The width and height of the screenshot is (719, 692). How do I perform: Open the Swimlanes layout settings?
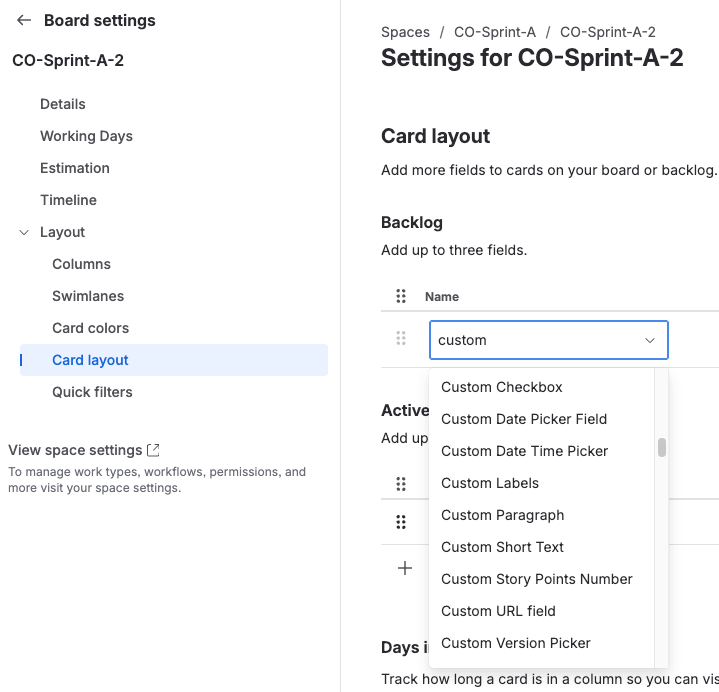click(x=88, y=296)
